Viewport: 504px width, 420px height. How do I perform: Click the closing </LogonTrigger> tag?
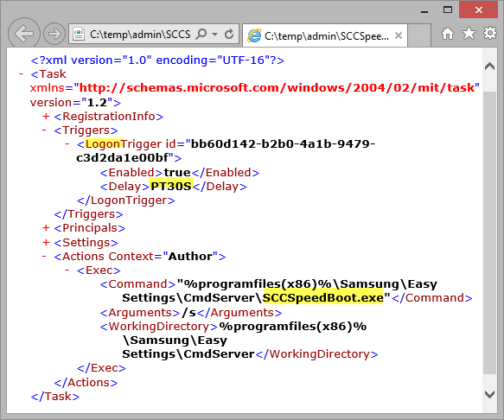(x=126, y=200)
